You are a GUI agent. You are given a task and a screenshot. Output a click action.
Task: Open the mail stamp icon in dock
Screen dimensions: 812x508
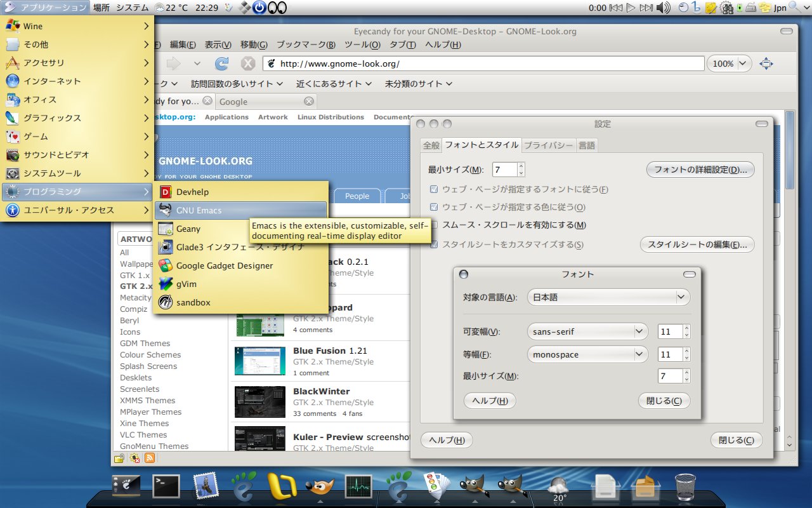click(206, 486)
